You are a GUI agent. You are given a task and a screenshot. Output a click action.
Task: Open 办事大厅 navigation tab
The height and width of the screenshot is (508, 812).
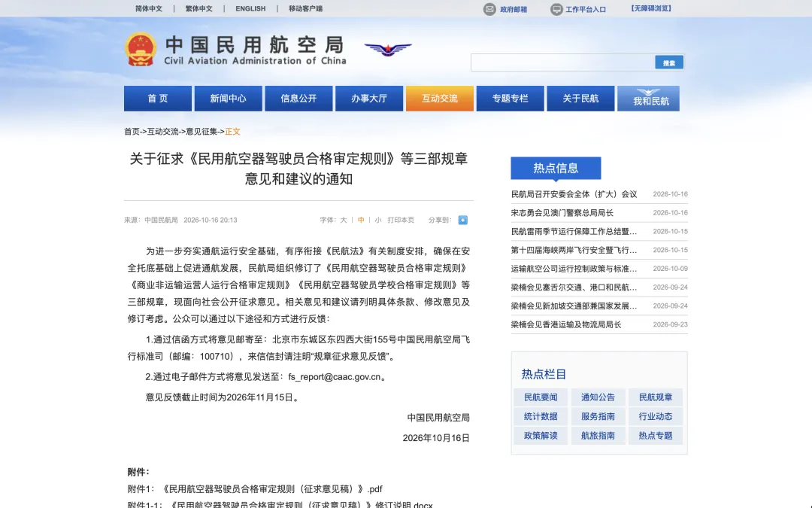(x=369, y=99)
